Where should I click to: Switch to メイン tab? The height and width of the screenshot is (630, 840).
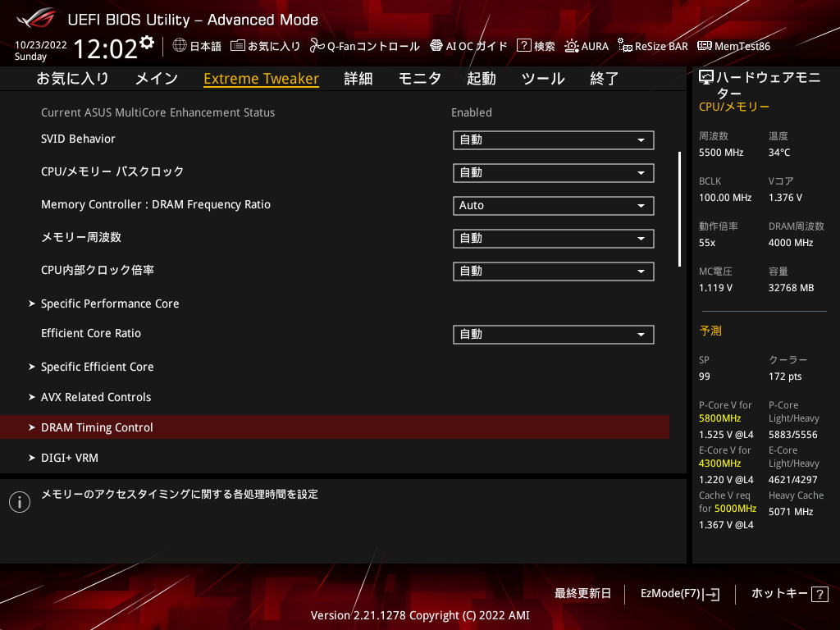tap(157, 79)
